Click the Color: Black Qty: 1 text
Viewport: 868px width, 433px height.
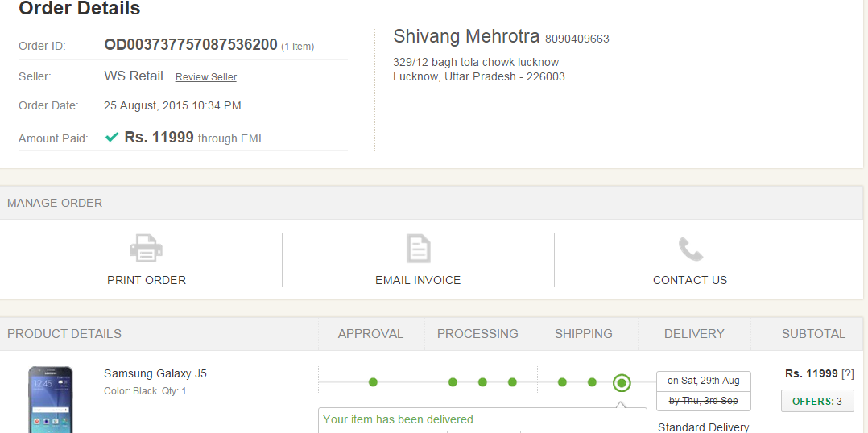click(x=145, y=391)
